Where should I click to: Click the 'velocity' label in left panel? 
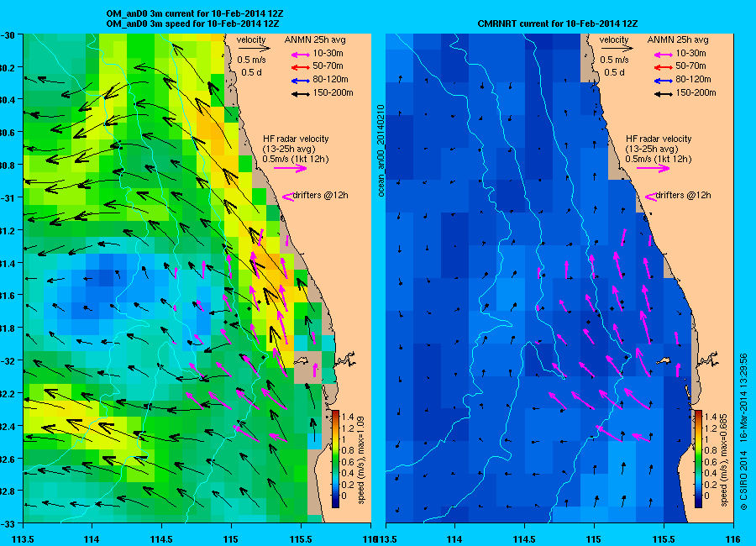[251, 40]
